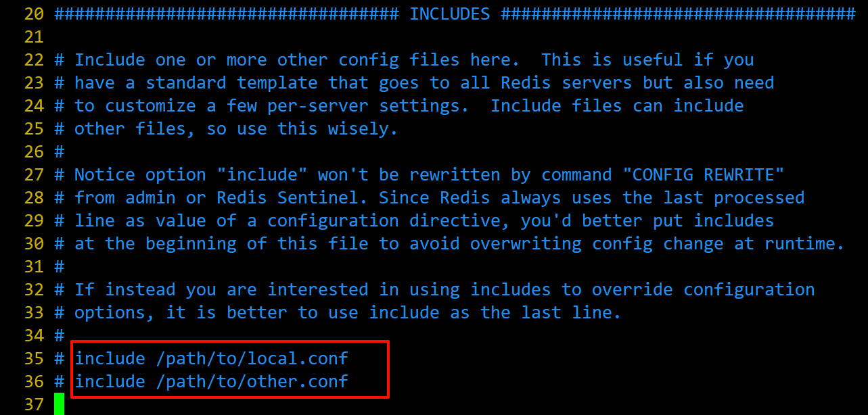
Task: Click the quoted "CONFIG REWRITE" text
Action: (703, 174)
